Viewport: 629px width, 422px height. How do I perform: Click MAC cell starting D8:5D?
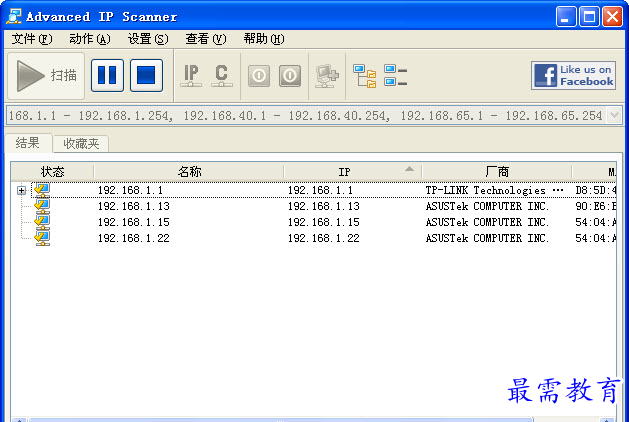click(595, 190)
